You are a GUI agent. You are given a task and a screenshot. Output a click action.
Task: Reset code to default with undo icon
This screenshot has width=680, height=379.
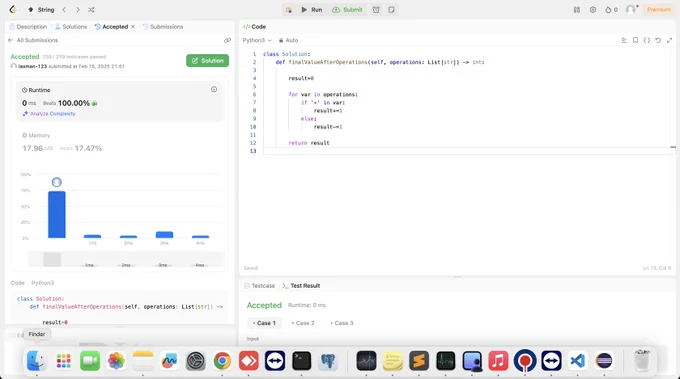tap(658, 40)
